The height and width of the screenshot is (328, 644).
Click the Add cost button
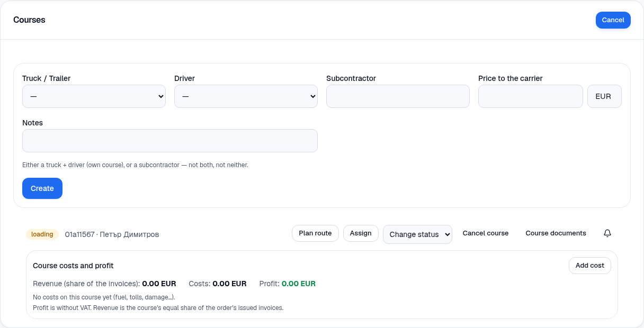(590, 266)
